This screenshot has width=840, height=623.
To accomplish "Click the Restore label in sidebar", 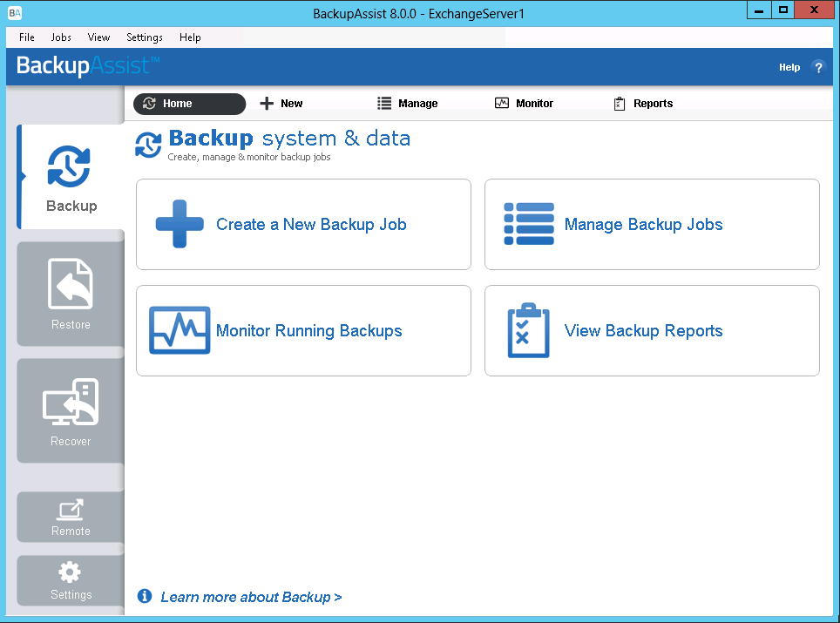I will point(71,324).
